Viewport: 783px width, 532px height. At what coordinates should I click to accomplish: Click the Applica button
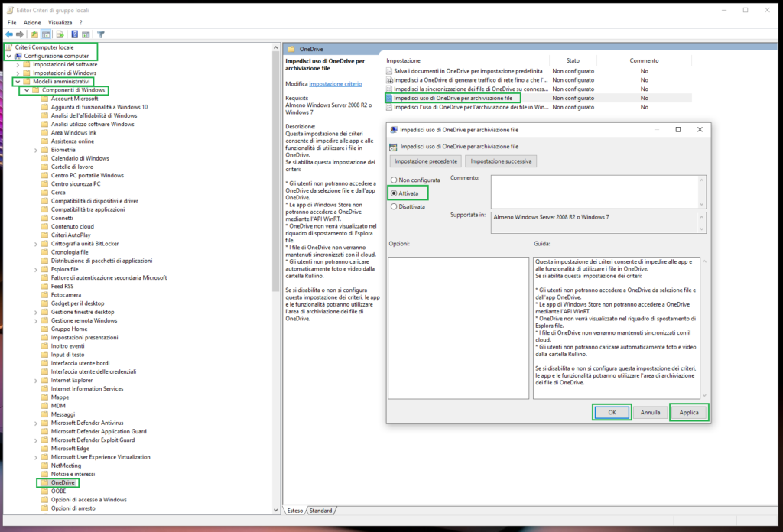click(689, 412)
